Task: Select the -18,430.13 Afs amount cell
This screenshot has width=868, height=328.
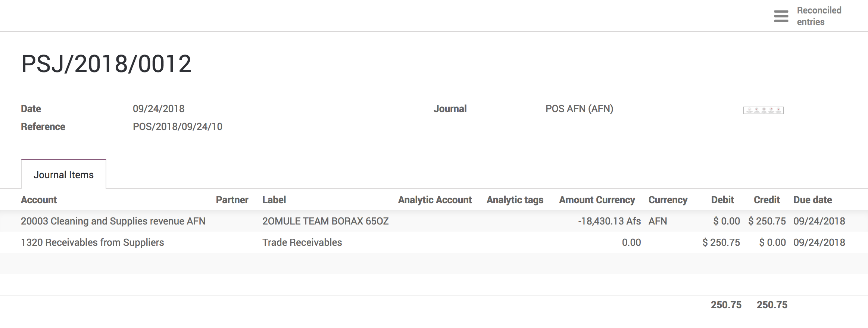Action: click(x=609, y=221)
